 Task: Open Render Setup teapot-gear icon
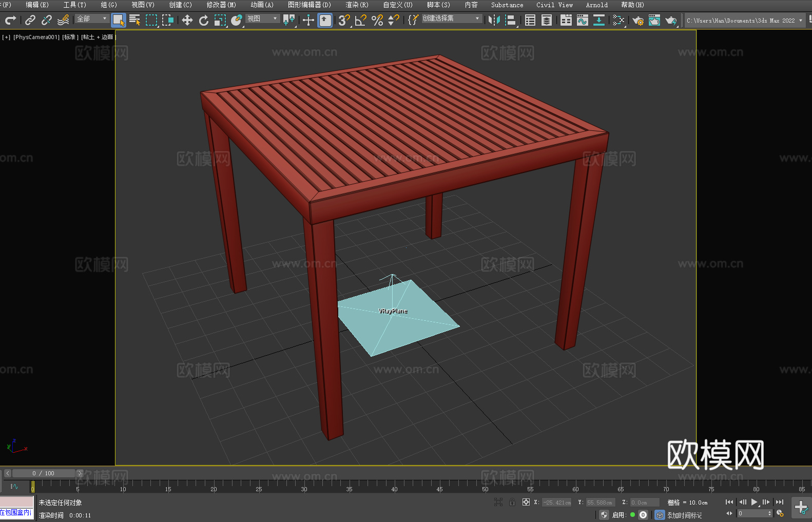[638, 20]
